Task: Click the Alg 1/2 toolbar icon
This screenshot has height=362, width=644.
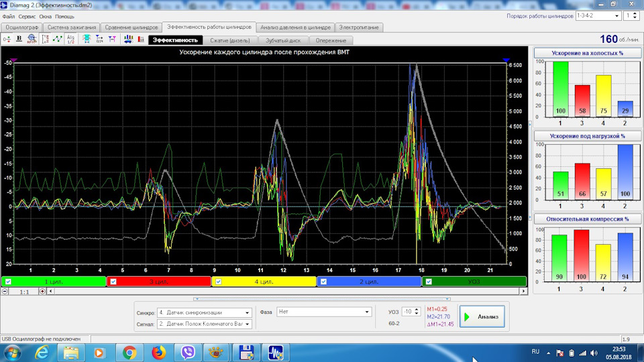Action: [70, 40]
